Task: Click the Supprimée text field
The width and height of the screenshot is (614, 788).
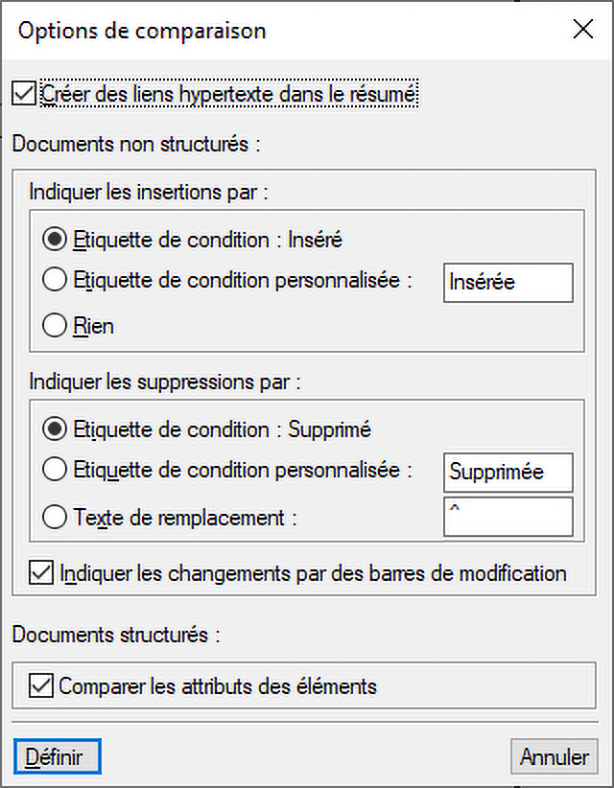Action: (x=507, y=471)
